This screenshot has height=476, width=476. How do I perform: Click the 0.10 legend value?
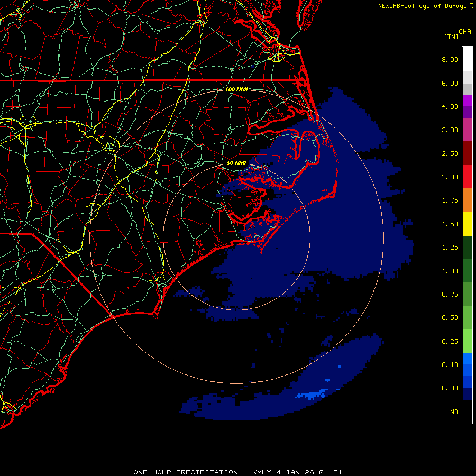click(x=450, y=365)
